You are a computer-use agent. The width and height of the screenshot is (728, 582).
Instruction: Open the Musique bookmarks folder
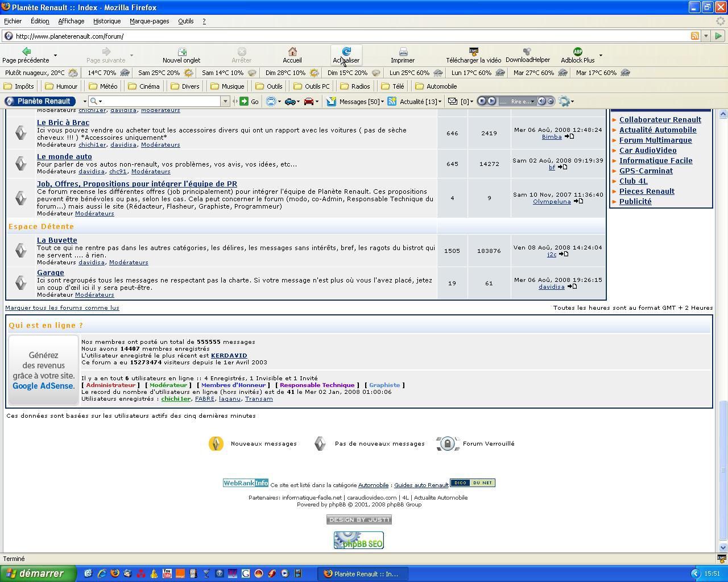click(x=227, y=86)
